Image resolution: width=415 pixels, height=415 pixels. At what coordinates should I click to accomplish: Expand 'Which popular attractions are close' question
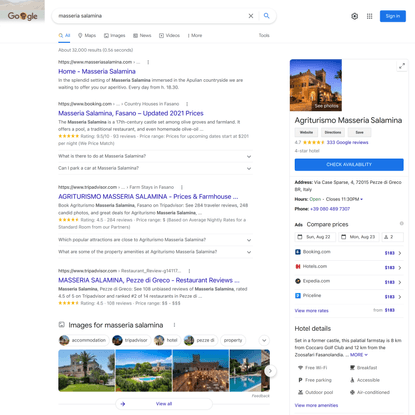click(155, 240)
